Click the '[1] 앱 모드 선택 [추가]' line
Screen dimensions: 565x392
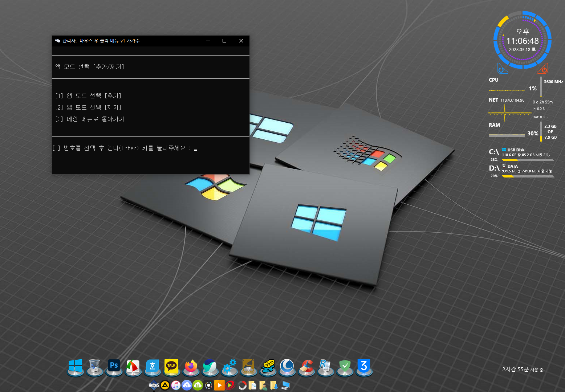click(x=88, y=96)
